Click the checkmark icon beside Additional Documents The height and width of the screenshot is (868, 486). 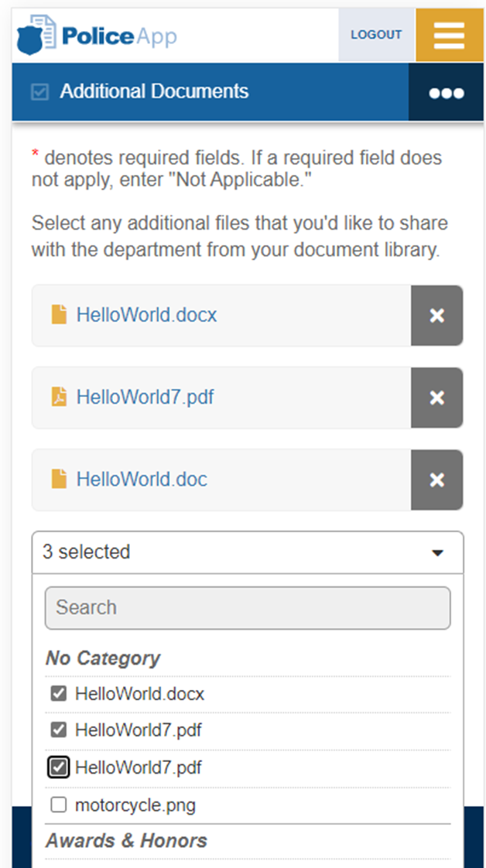click(x=39, y=92)
